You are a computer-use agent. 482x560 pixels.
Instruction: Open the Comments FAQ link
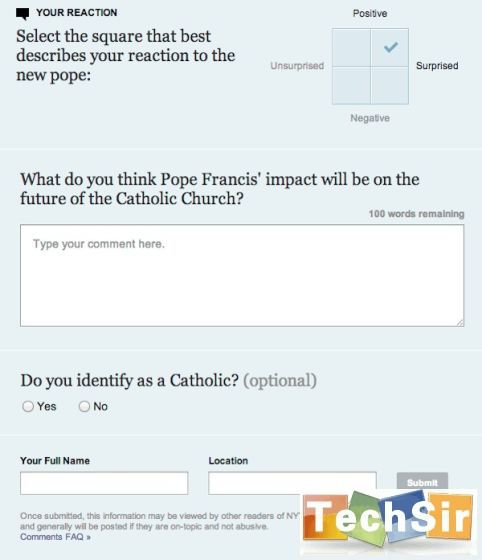tap(55, 537)
